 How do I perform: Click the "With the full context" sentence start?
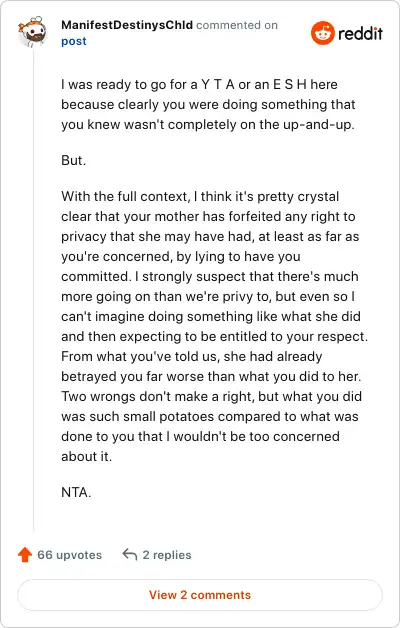125,197
